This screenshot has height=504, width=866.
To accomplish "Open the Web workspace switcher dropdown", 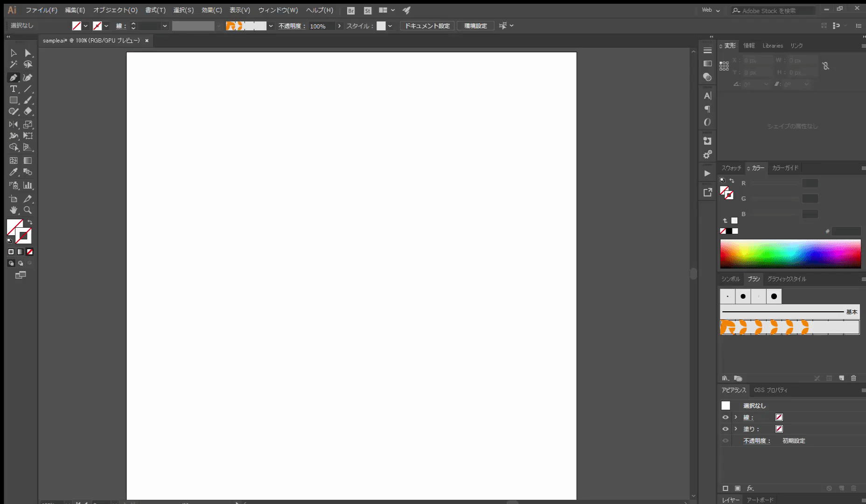I will 711,10.
